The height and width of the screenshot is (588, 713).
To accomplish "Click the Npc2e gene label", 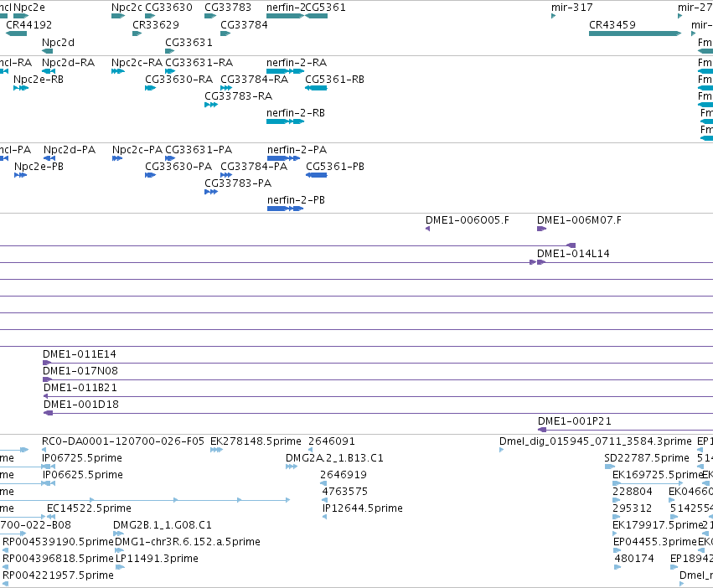I will pos(29,8).
